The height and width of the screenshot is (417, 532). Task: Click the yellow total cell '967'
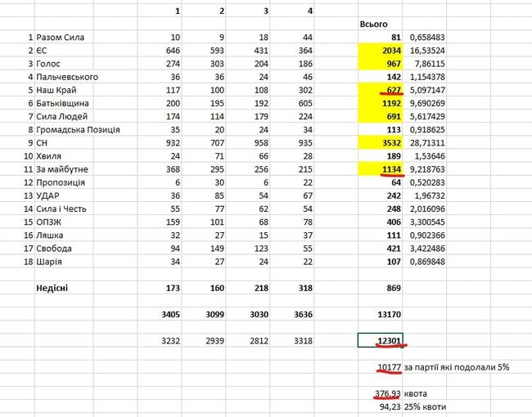[x=381, y=64]
